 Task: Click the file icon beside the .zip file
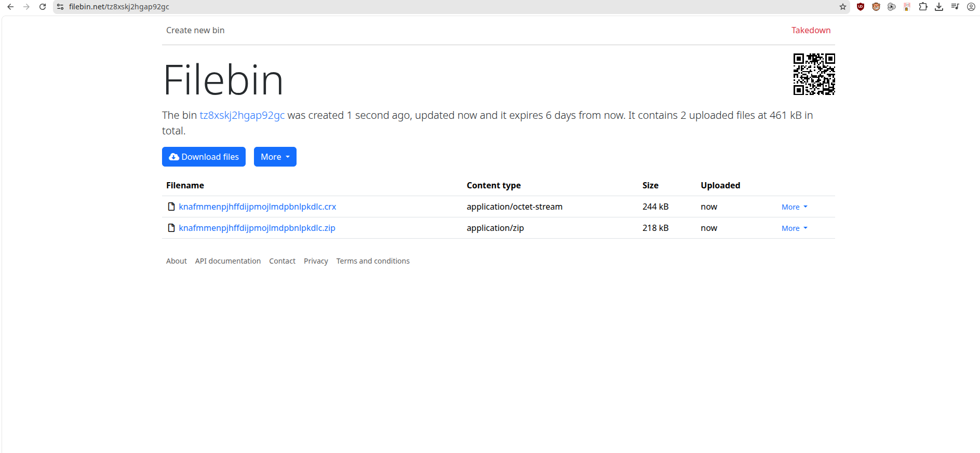[x=171, y=228]
